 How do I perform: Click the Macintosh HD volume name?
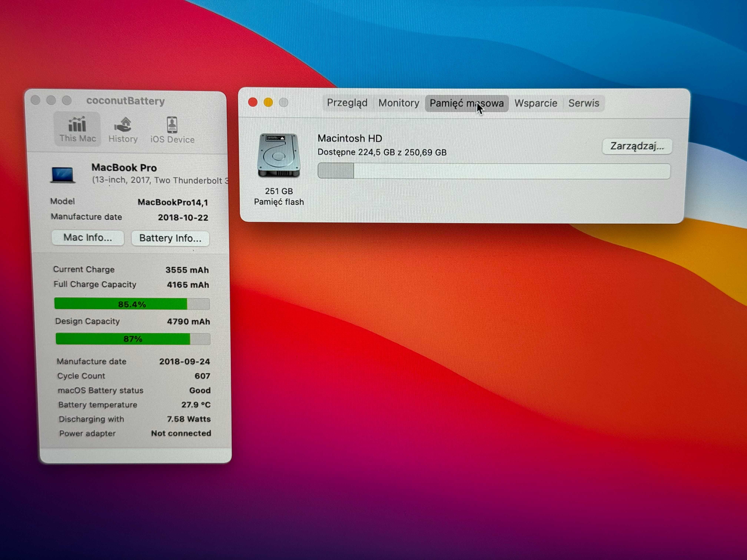pyautogui.click(x=350, y=138)
